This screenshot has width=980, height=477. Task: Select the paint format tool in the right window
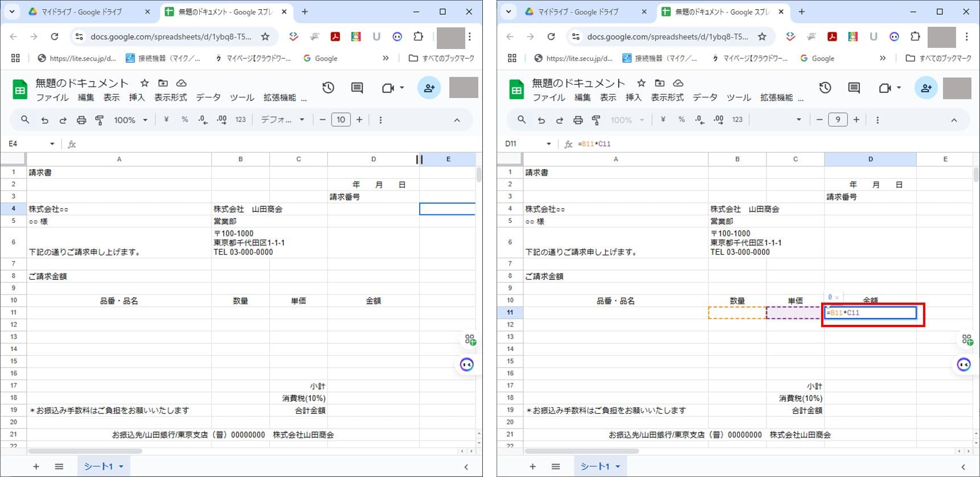(x=596, y=120)
